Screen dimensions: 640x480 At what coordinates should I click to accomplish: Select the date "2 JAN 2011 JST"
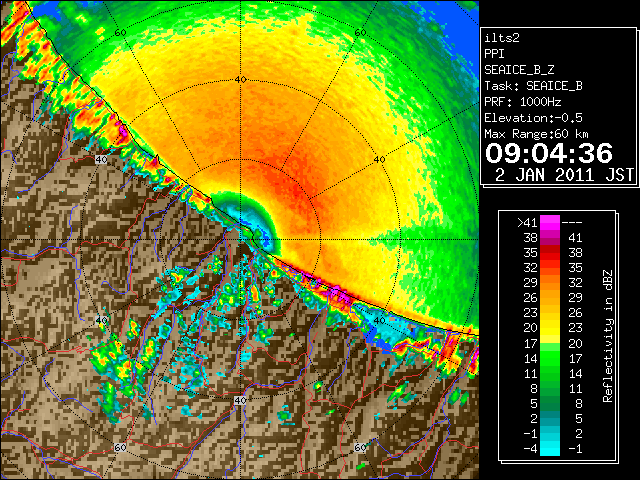point(564,175)
